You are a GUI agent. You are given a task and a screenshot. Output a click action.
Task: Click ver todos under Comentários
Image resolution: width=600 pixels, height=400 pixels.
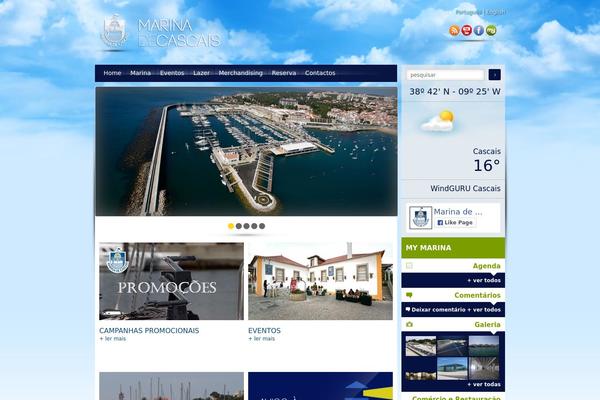pyautogui.click(x=484, y=310)
